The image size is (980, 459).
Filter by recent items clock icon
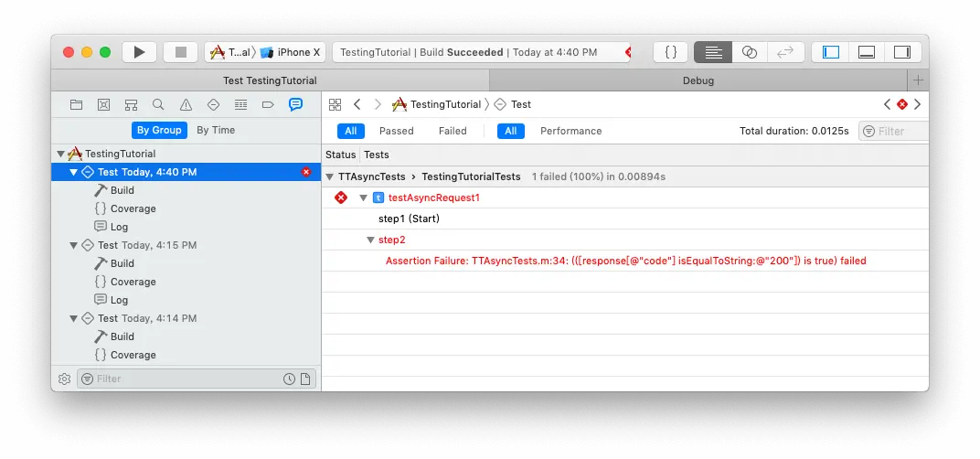289,379
